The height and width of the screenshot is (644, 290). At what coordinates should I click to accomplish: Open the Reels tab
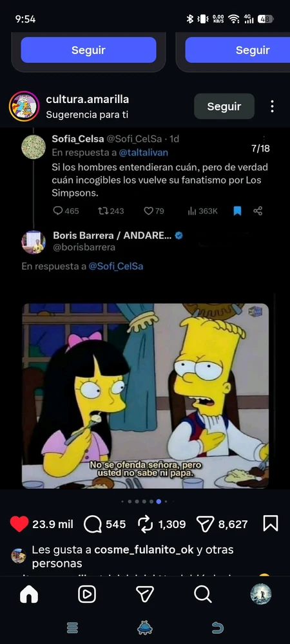click(87, 594)
